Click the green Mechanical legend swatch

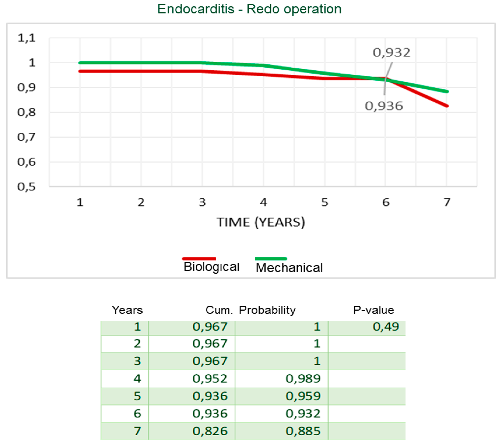271,258
